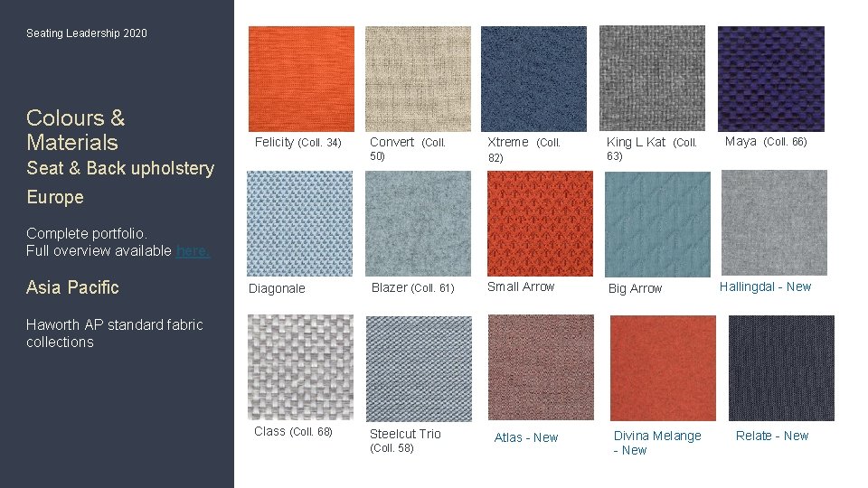The height and width of the screenshot is (488, 868).
Task: Open the 'here' full overview link
Action: [193, 251]
